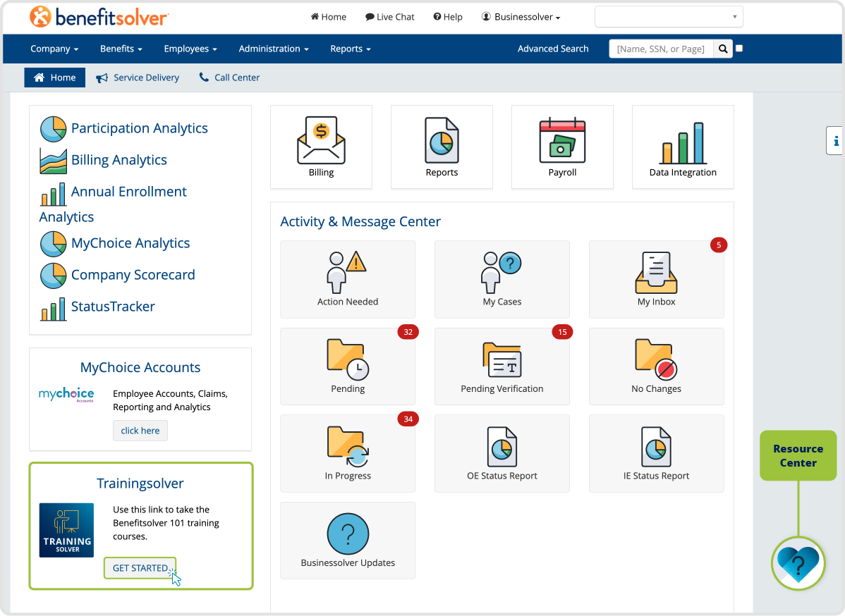Open the Billing Analytics link
This screenshot has height=616, width=845.
pos(119,160)
